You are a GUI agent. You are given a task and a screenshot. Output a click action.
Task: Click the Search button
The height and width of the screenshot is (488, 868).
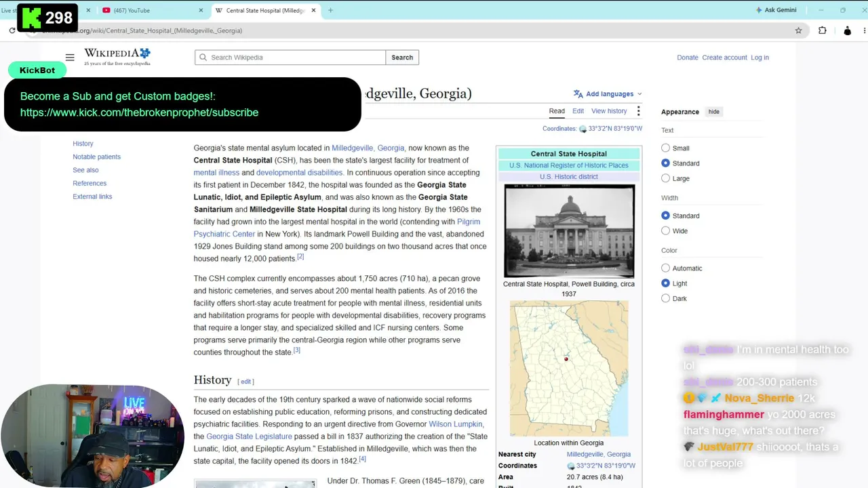pyautogui.click(x=402, y=58)
